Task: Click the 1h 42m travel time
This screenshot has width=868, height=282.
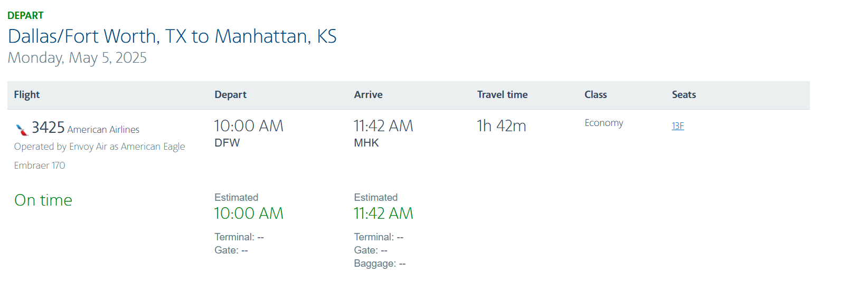Action: pos(502,126)
